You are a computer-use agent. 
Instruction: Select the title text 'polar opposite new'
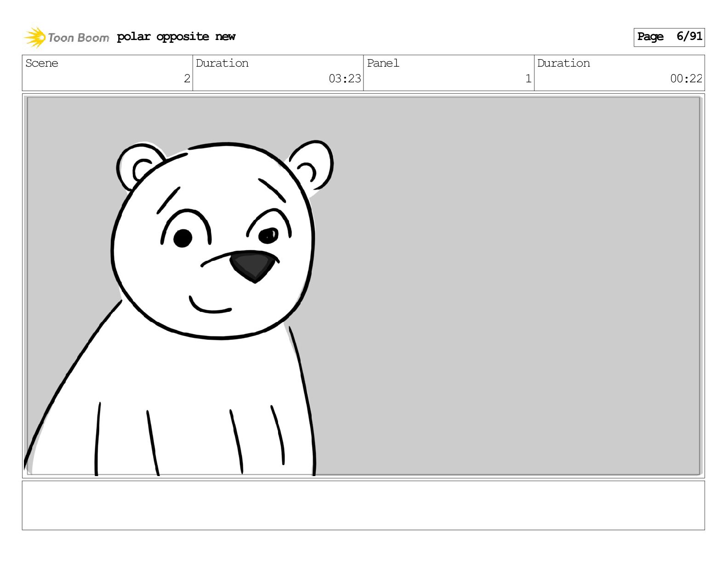coord(176,37)
